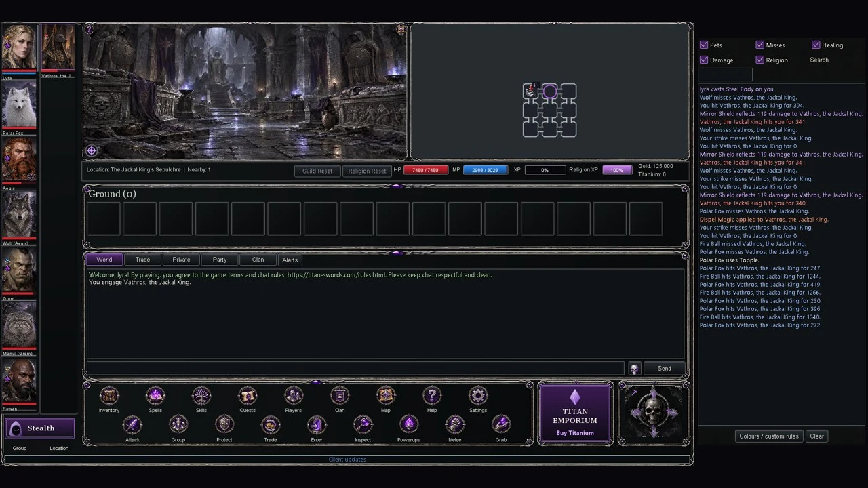The width and height of the screenshot is (868, 488).
Task: Open the Client updates link
Action: click(347, 460)
